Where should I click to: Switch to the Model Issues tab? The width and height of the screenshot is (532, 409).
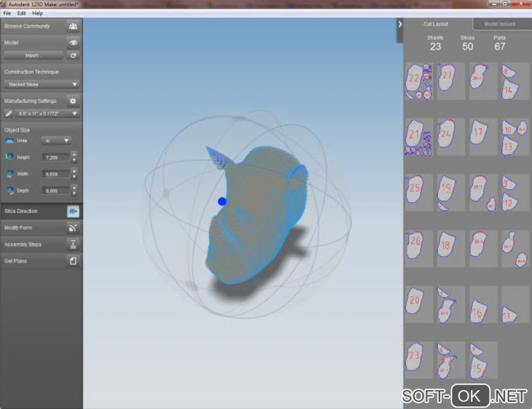[x=500, y=24]
